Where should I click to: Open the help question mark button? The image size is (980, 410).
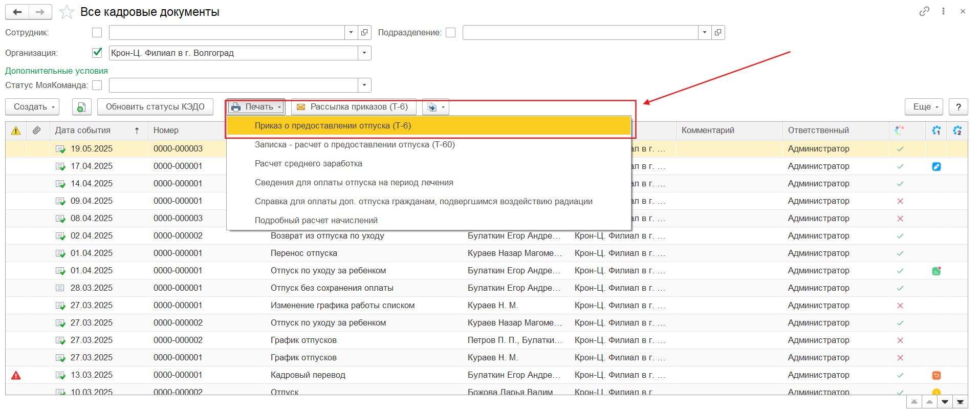pos(958,107)
